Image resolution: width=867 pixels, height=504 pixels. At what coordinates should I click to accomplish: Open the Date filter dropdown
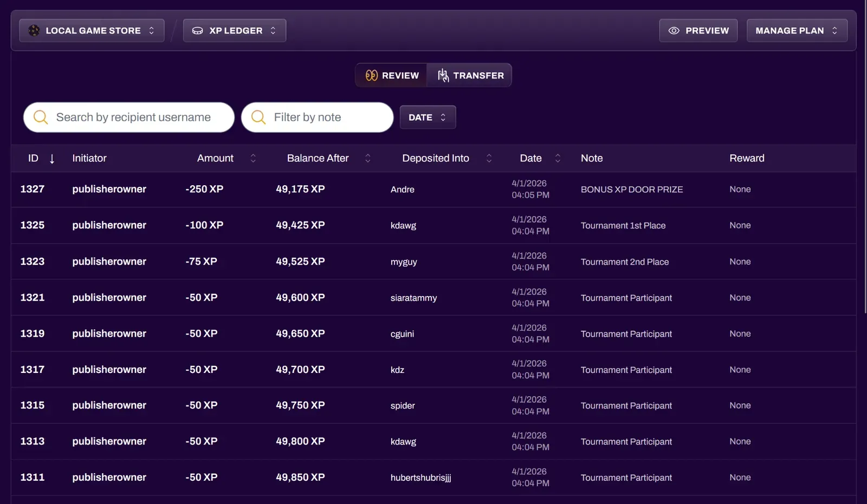click(x=428, y=117)
